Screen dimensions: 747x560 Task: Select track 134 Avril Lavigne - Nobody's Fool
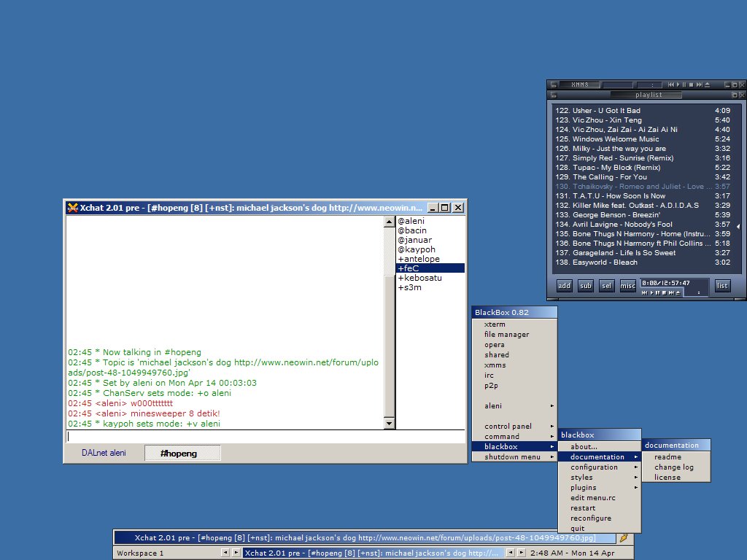[643, 225]
